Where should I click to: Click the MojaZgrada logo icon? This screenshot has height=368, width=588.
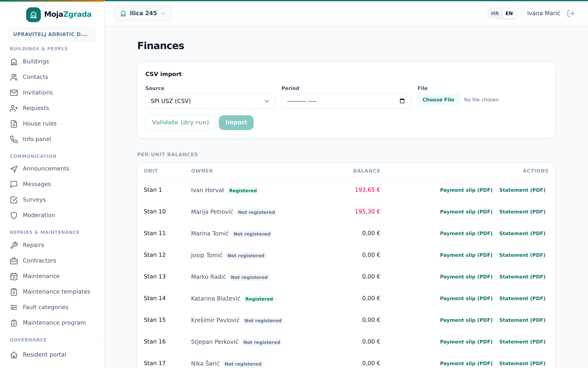[33, 15]
